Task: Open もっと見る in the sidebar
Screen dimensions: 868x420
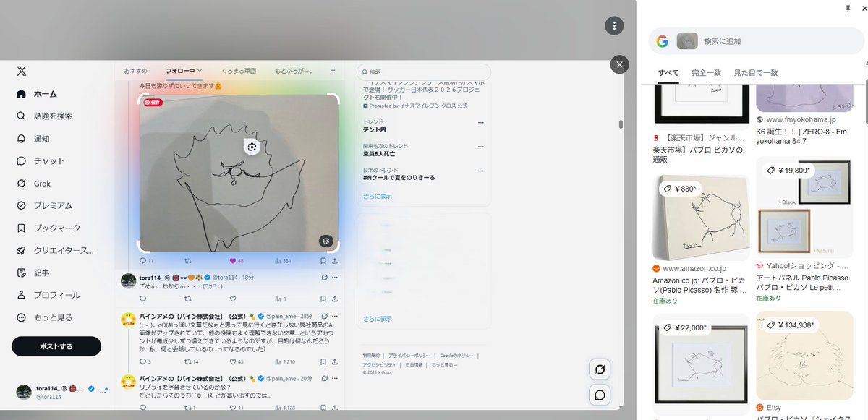Action: click(x=44, y=317)
